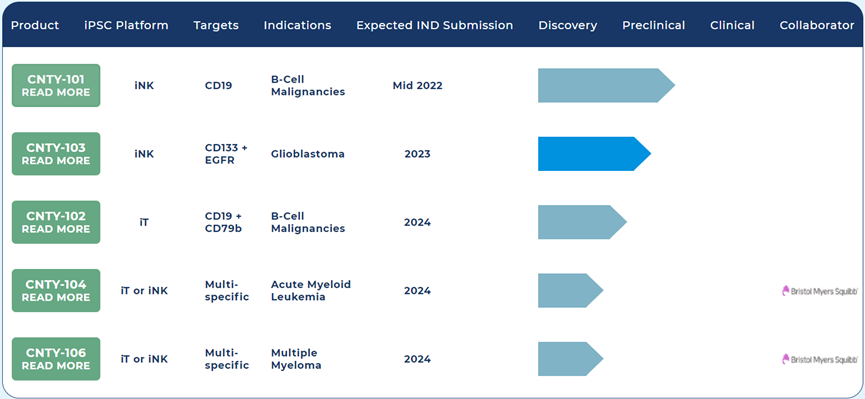Image resolution: width=865 pixels, height=399 pixels.
Task: Click the Mid 2022 submission date
Action: click(418, 86)
